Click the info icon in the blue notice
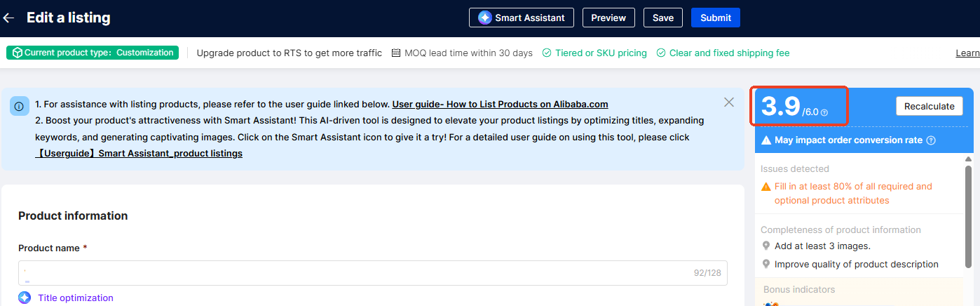980x306 pixels. [19, 106]
